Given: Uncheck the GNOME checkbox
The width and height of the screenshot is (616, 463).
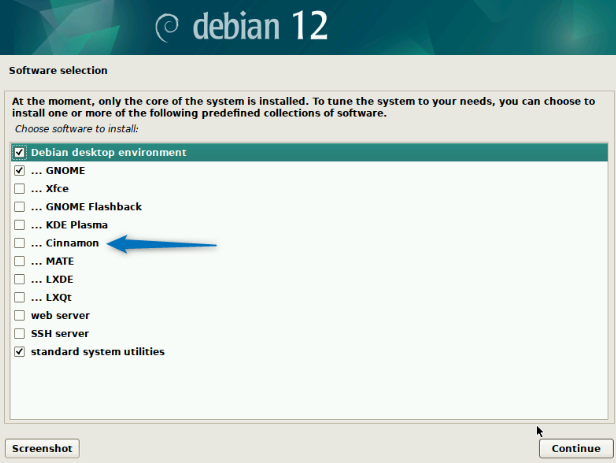Looking at the screenshot, I should pos(19,170).
